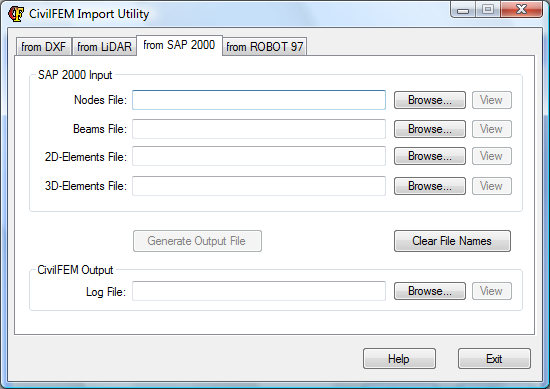Click the Clear File Names button

(452, 241)
